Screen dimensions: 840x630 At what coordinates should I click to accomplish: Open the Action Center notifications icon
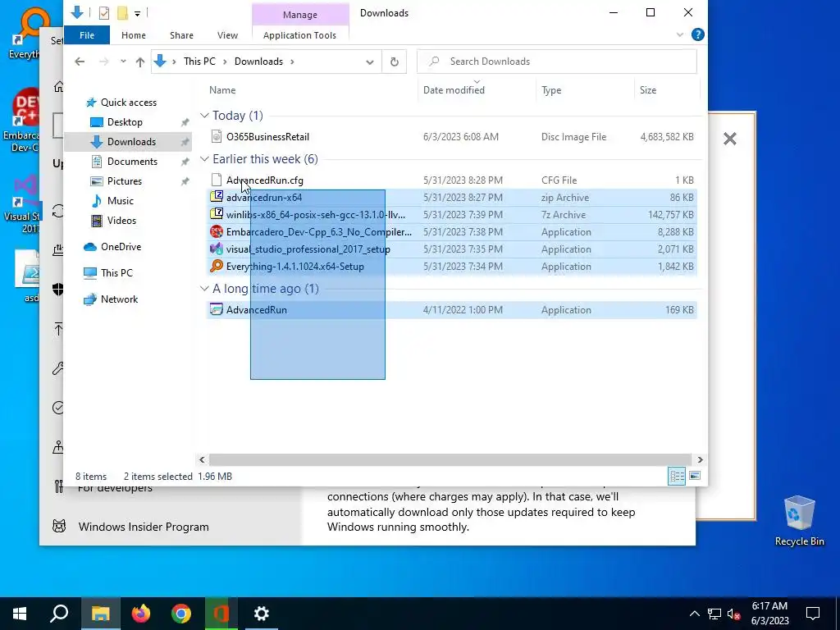coord(813,614)
